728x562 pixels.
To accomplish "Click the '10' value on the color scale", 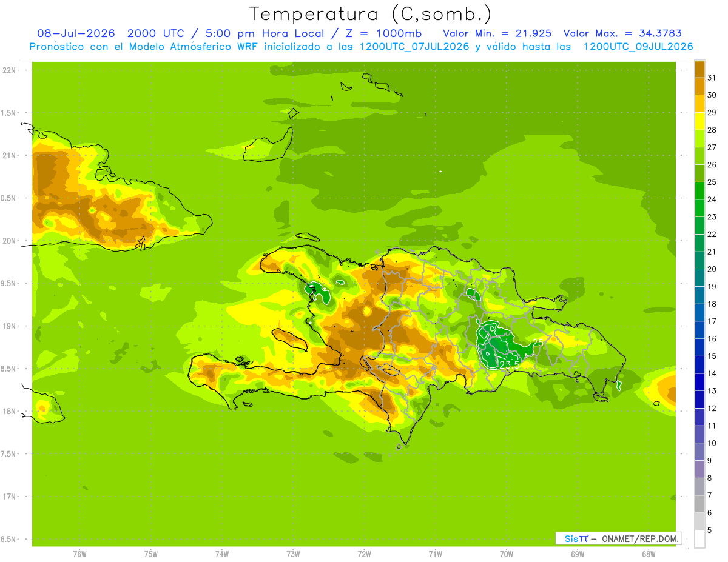I will pos(712,443).
